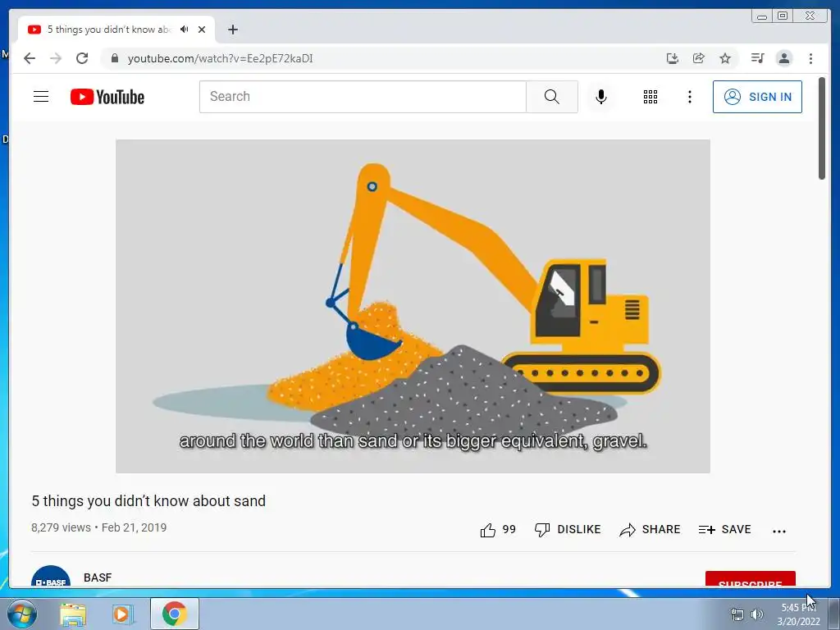840x630 pixels.
Task: Click '8,279 views' text
Action: (x=61, y=527)
